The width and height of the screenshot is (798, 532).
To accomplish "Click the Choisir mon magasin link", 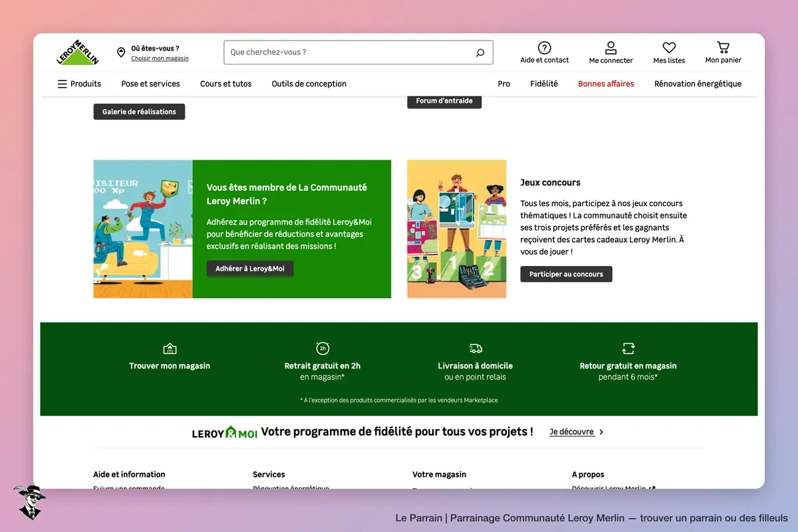I will (160, 59).
